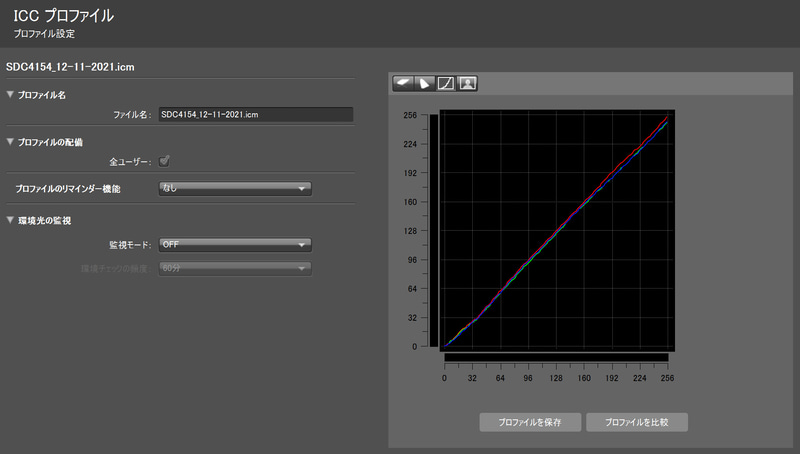The width and height of the screenshot is (800, 454).
Task: Select the 3D gamut plane view icon
Action: point(403,83)
